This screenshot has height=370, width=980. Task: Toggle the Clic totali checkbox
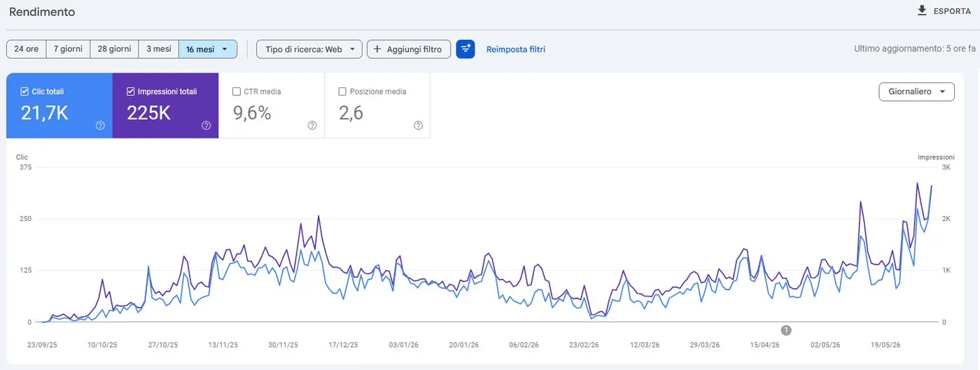click(24, 92)
